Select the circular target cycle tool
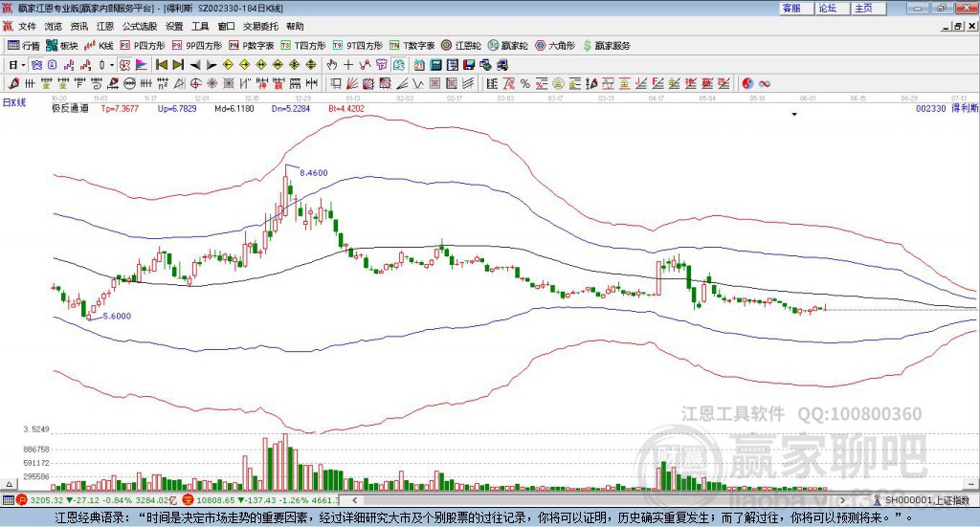The width and height of the screenshot is (980, 527). [195, 83]
